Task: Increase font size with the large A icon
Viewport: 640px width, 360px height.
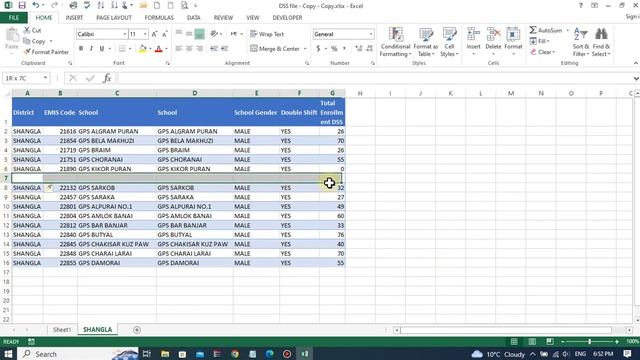Action: [154, 34]
